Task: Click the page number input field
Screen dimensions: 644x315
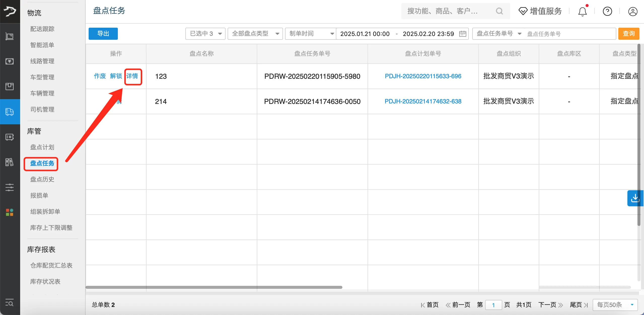Action: pos(493,304)
